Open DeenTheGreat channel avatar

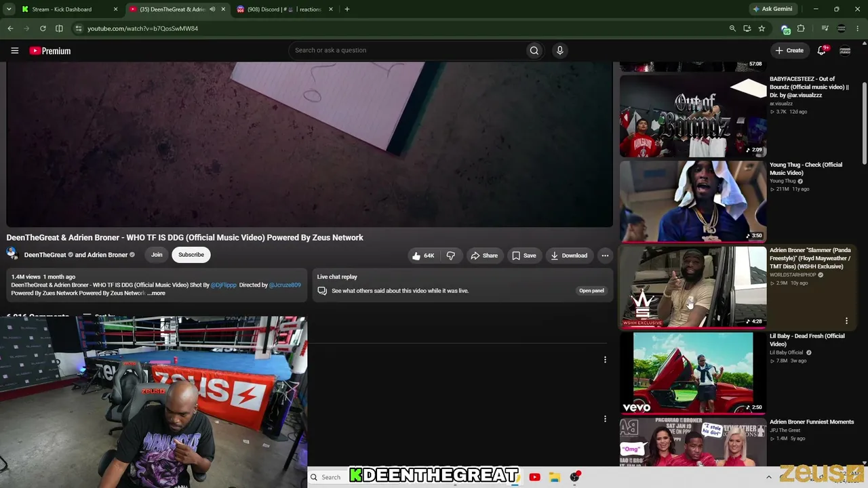(12, 254)
